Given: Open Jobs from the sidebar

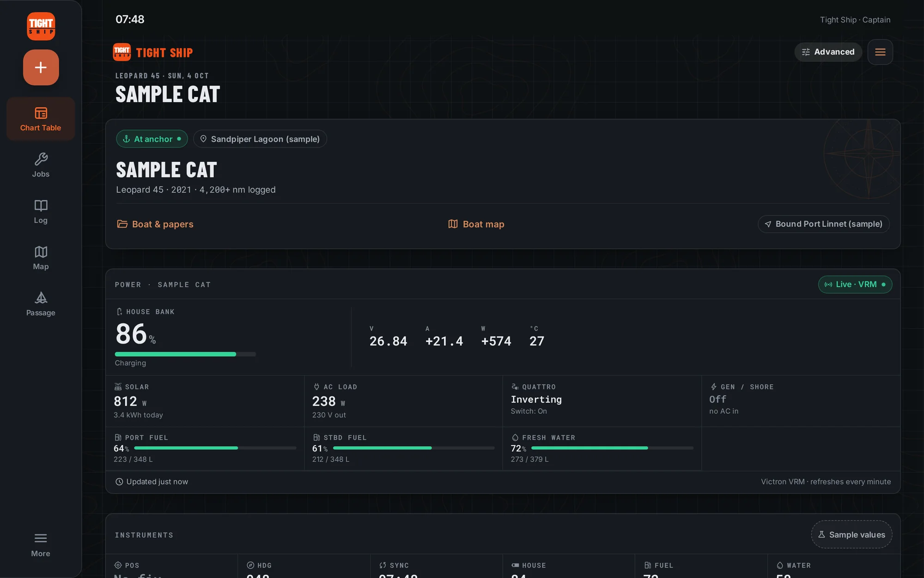Looking at the screenshot, I should click(41, 165).
